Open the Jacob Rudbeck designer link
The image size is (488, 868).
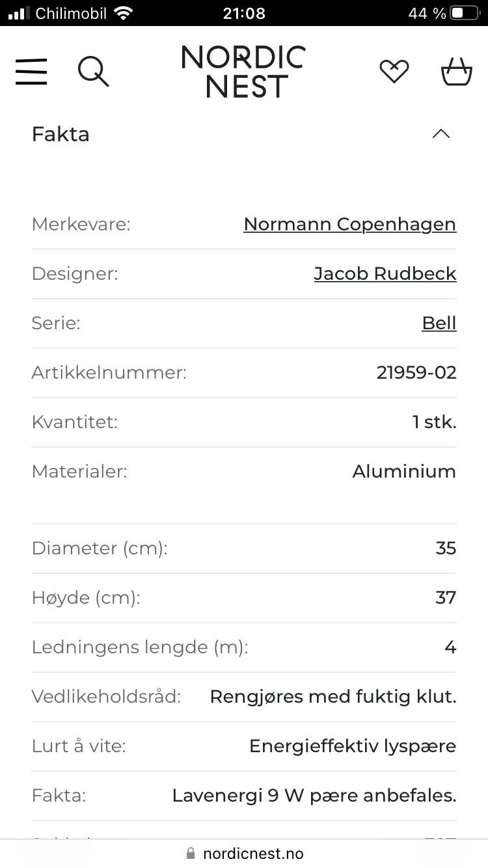385,274
